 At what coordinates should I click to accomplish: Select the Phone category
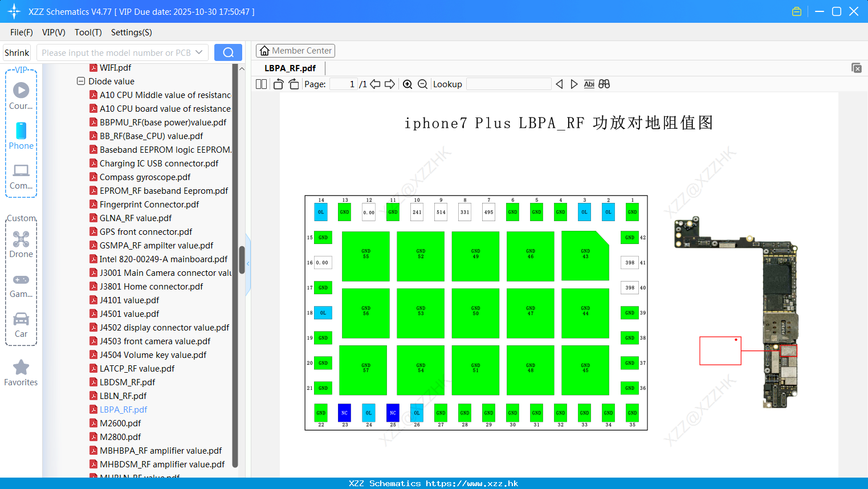click(21, 136)
